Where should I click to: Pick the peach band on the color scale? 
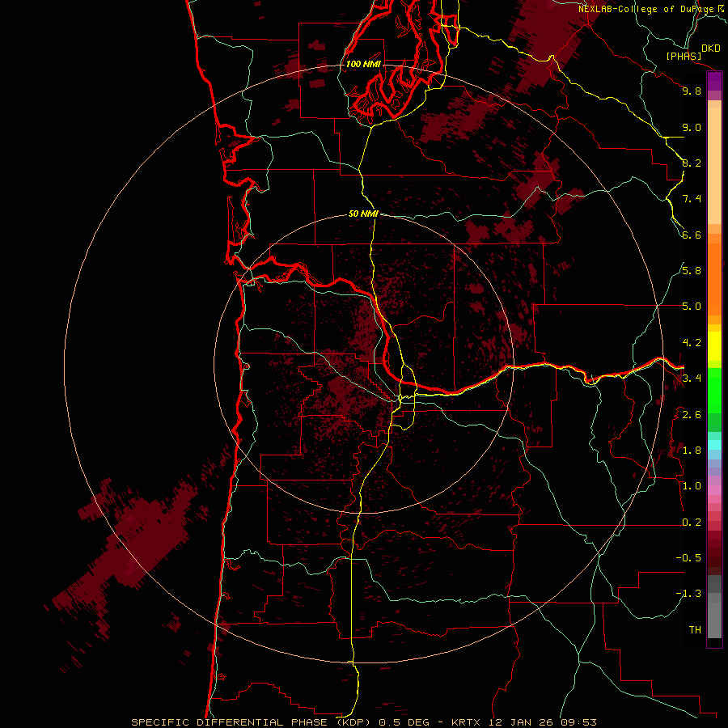click(714, 167)
